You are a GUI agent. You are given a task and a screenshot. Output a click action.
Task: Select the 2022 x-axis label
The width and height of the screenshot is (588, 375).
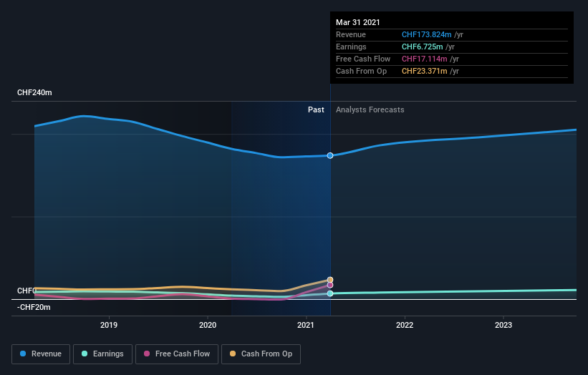click(x=405, y=325)
